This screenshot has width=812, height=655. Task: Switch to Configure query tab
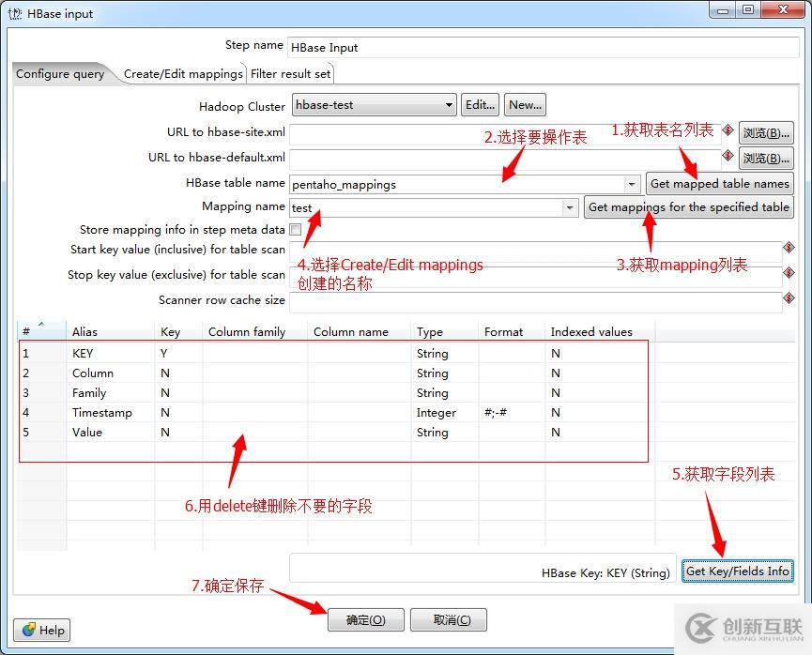coord(60,74)
